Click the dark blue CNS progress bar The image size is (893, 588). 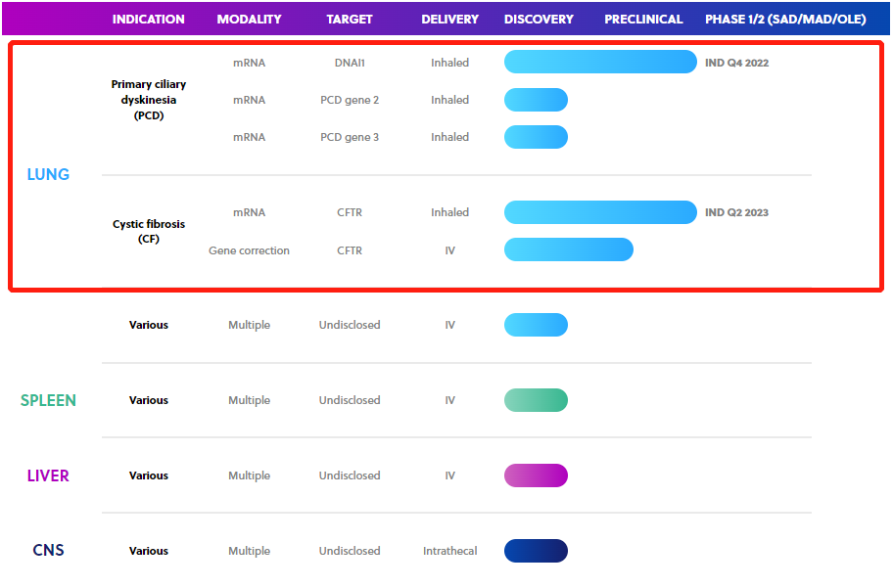(536, 551)
